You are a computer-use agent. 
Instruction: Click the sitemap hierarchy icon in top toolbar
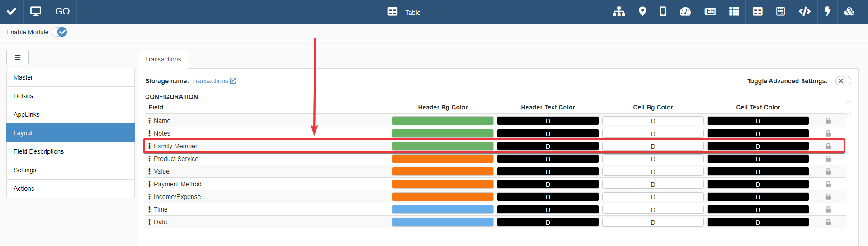(x=618, y=12)
